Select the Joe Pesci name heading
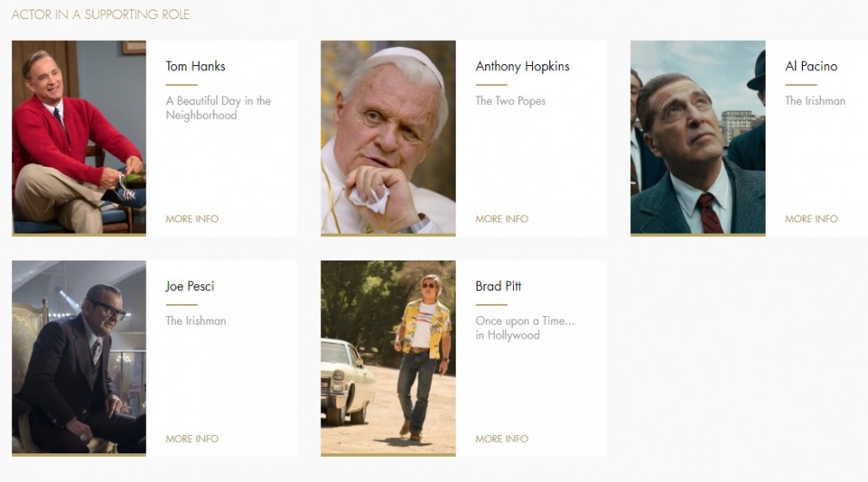 pyautogui.click(x=190, y=286)
